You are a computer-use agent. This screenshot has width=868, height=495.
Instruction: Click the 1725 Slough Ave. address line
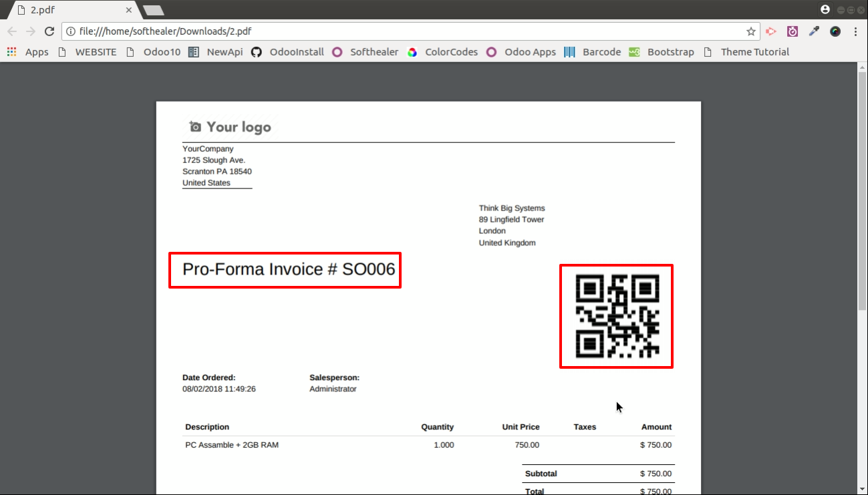click(214, 160)
